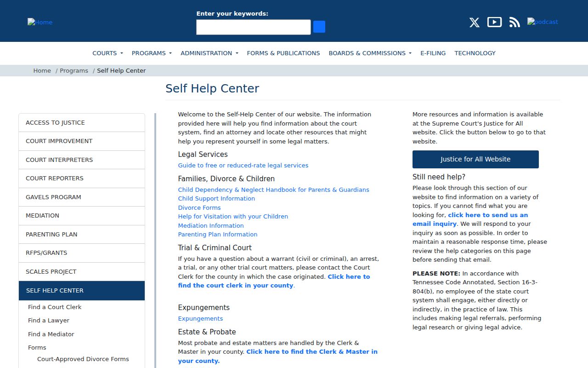Open Court-Approved Divorce Forms sub-link
Viewport: 588px width, 368px height.
point(83,359)
